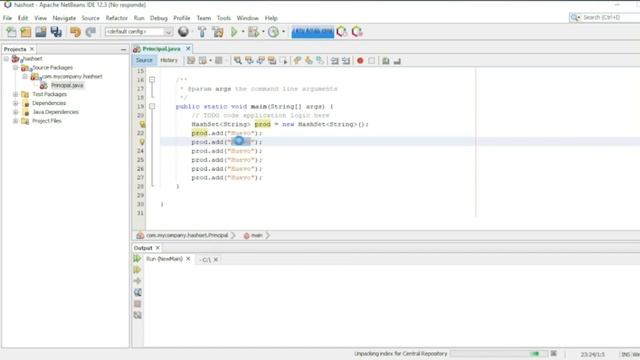Screen dimensions: 640x360
Task: Click the Undo arrow icon
Action: (75, 32)
